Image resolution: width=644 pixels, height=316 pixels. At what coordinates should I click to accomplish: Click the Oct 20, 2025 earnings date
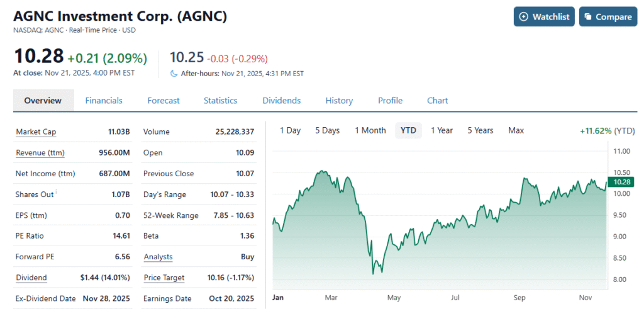tap(231, 298)
